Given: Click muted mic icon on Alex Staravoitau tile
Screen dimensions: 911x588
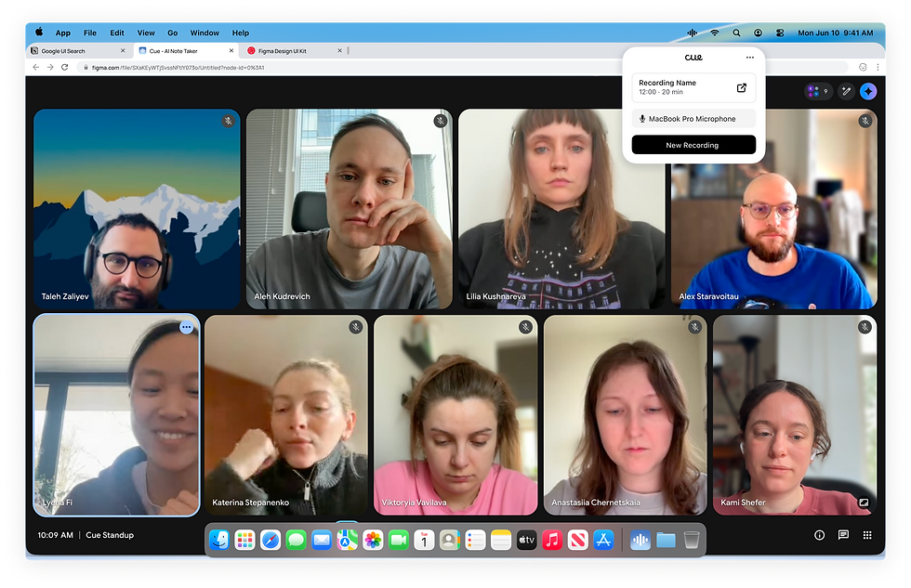Looking at the screenshot, I should click(865, 121).
